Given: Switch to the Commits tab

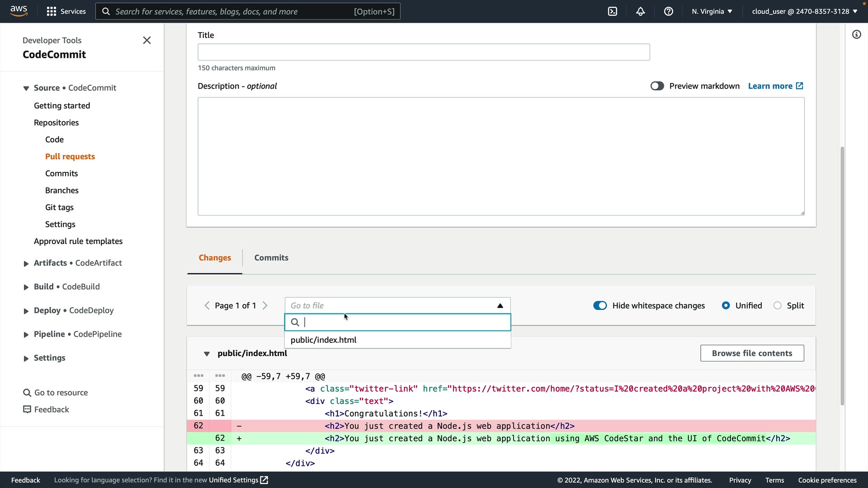Looking at the screenshot, I should pyautogui.click(x=271, y=258).
